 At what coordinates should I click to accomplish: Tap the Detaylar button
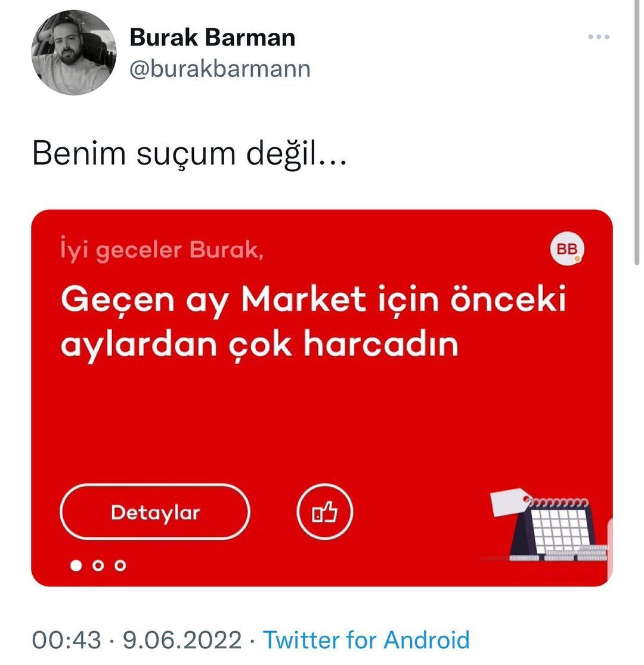point(155,512)
